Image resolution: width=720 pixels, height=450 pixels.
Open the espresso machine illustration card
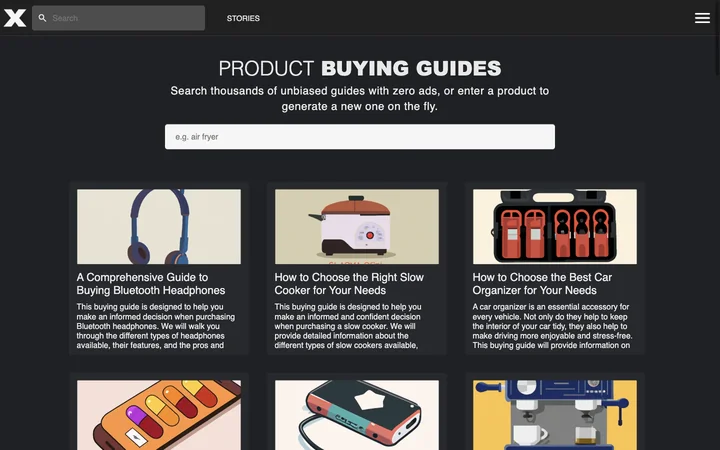(555, 415)
